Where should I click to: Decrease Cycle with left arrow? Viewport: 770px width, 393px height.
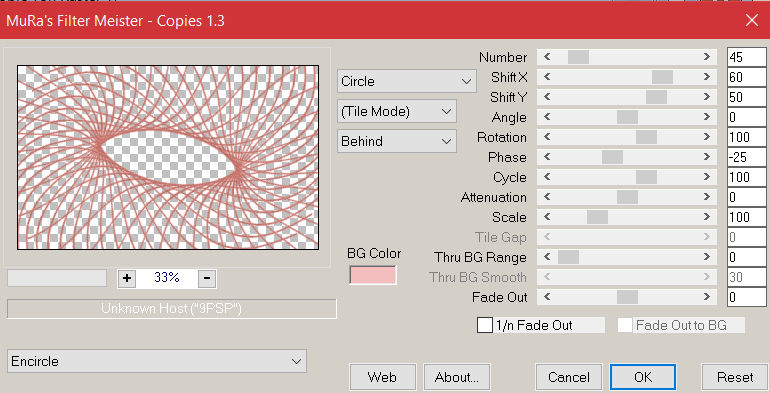(x=547, y=177)
